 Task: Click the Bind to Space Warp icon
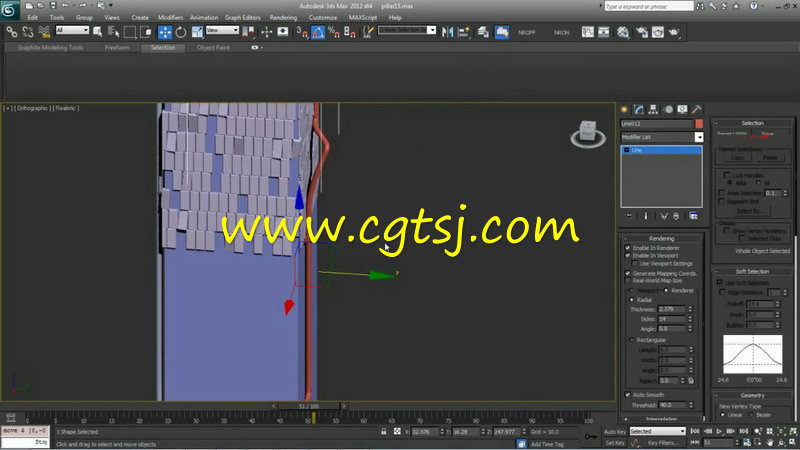[44, 32]
